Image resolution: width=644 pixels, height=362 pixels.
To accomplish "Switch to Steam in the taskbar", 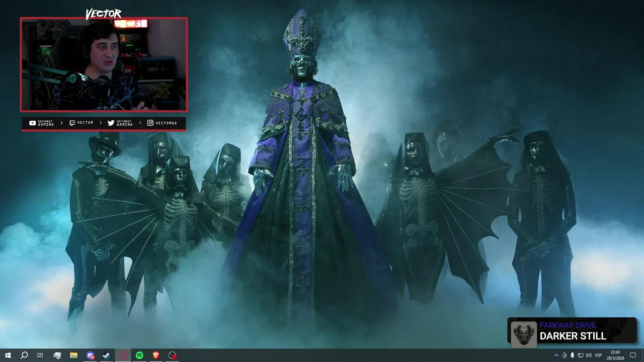I will (x=107, y=355).
